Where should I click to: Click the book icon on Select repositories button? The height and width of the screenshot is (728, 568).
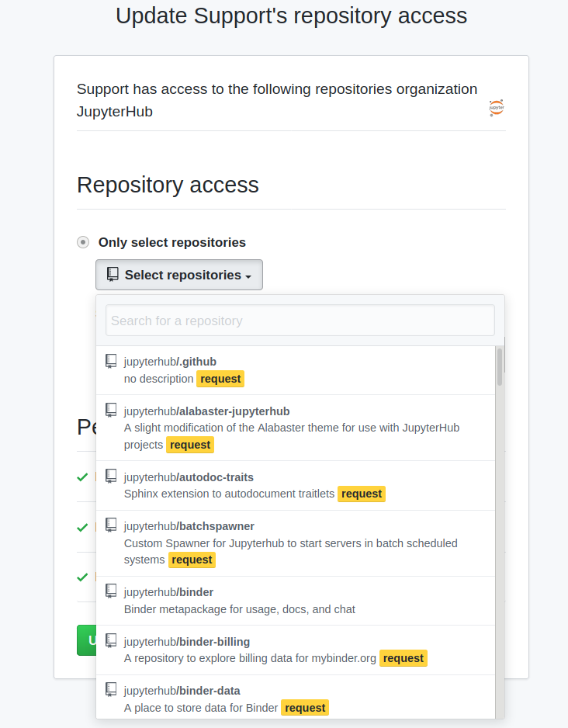click(x=113, y=274)
